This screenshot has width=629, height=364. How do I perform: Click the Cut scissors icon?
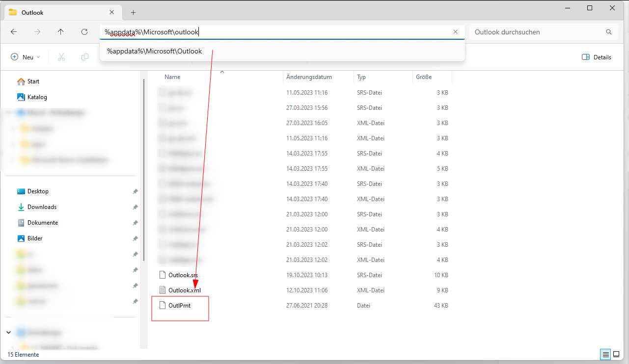pos(61,57)
